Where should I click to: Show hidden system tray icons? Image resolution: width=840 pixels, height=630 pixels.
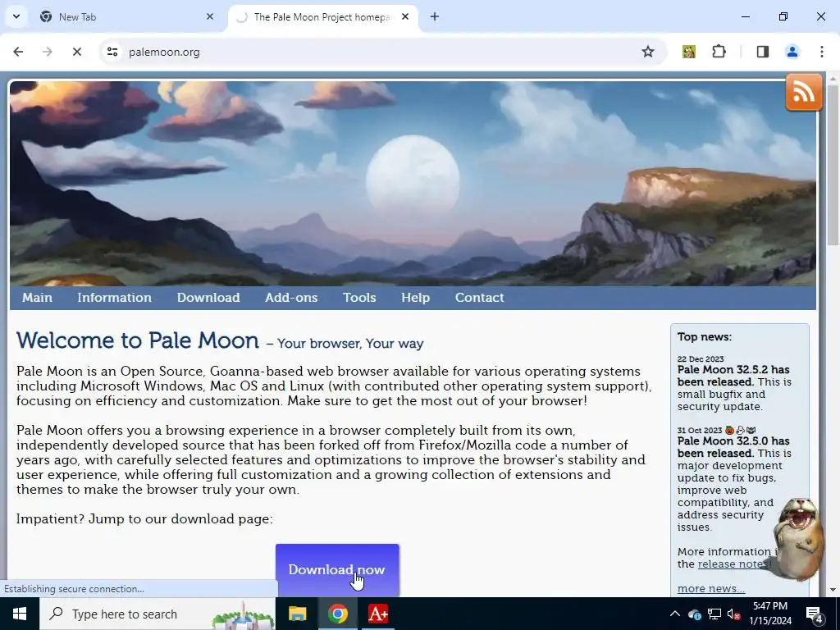(x=675, y=614)
